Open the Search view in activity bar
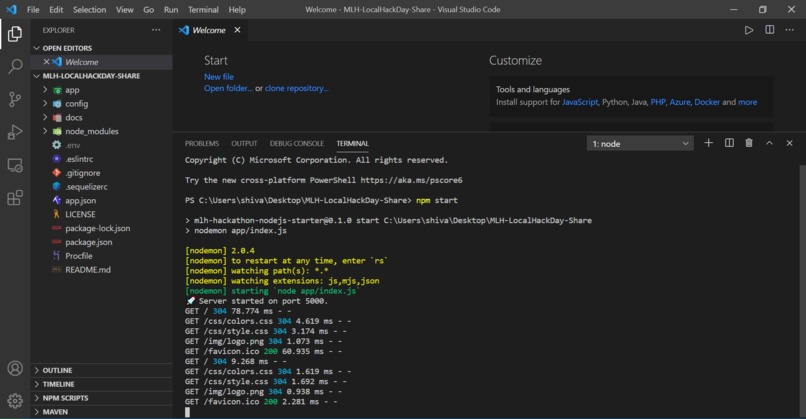The width and height of the screenshot is (806, 419). point(15,66)
